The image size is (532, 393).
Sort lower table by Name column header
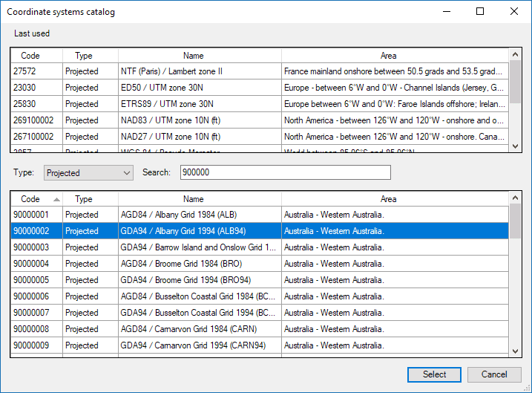(x=200, y=199)
